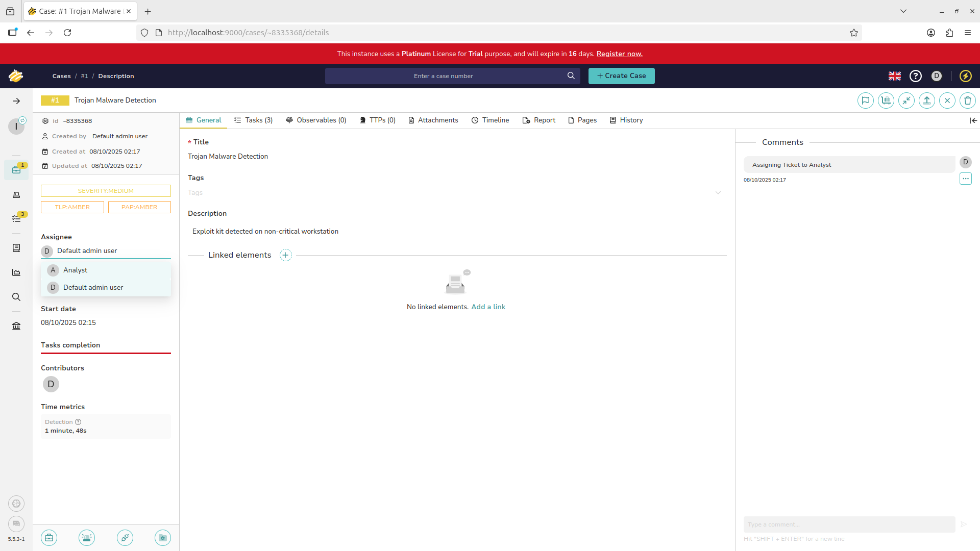The image size is (980, 551).
Task: Add a linked element plus icon
Action: [x=286, y=255]
